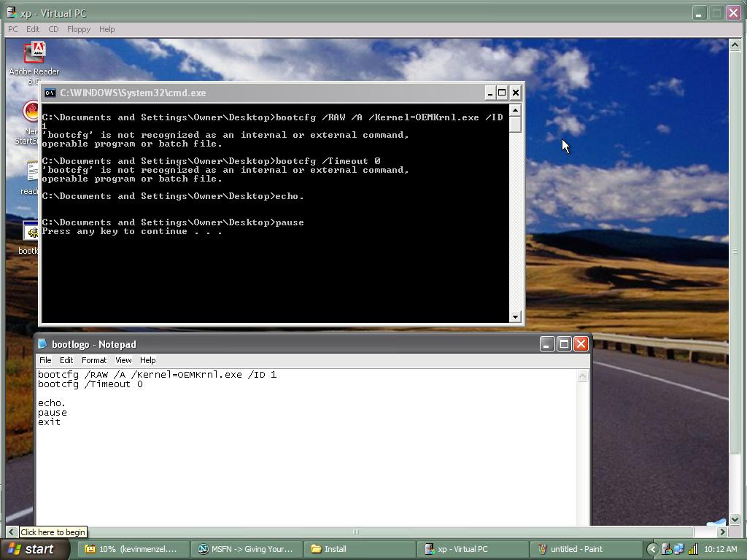
Task: Click Virtual PC vertical scrollbar up arrow
Action: pos(735,44)
